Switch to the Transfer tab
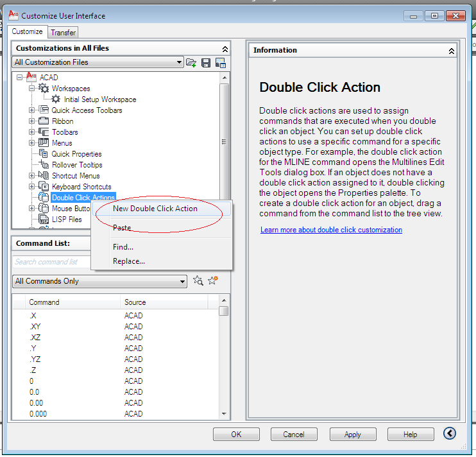 pos(63,33)
